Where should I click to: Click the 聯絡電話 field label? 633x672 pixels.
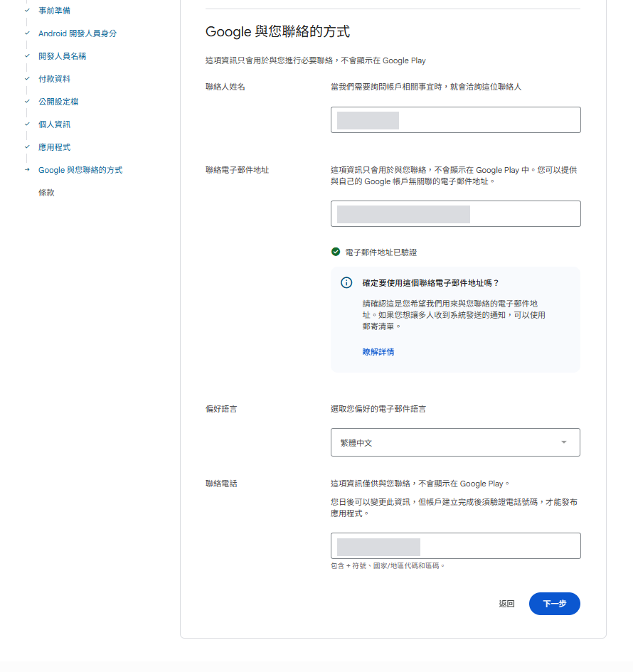221,484
